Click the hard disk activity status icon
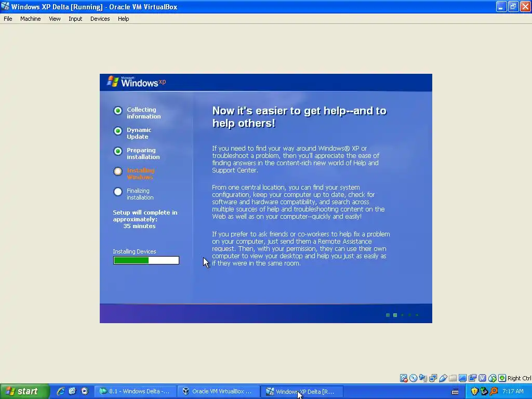 click(x=403, y=378)
